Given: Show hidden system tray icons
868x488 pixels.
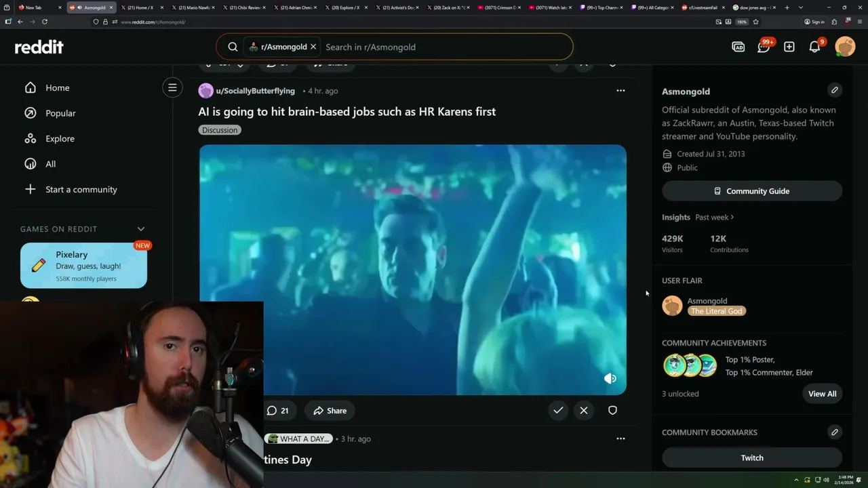Looking at the screenshot, I should pyautogui.click(x=797, y=480).
